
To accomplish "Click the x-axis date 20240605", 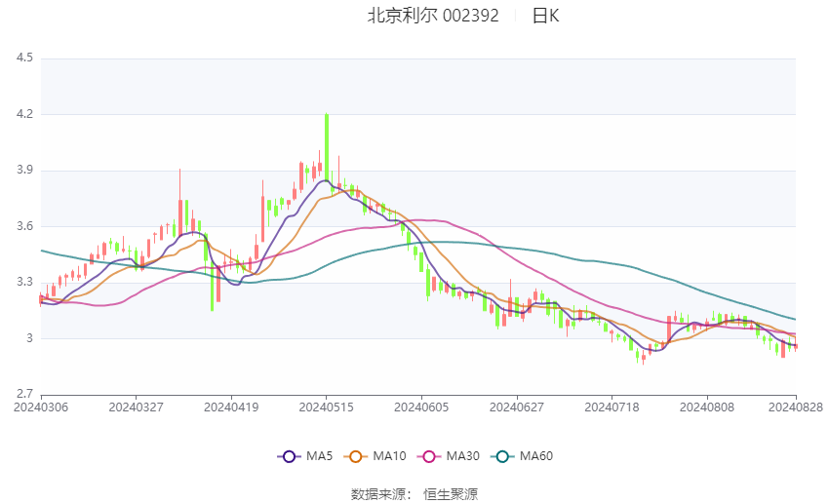I will pyautogui.click(x=421, y=407).
